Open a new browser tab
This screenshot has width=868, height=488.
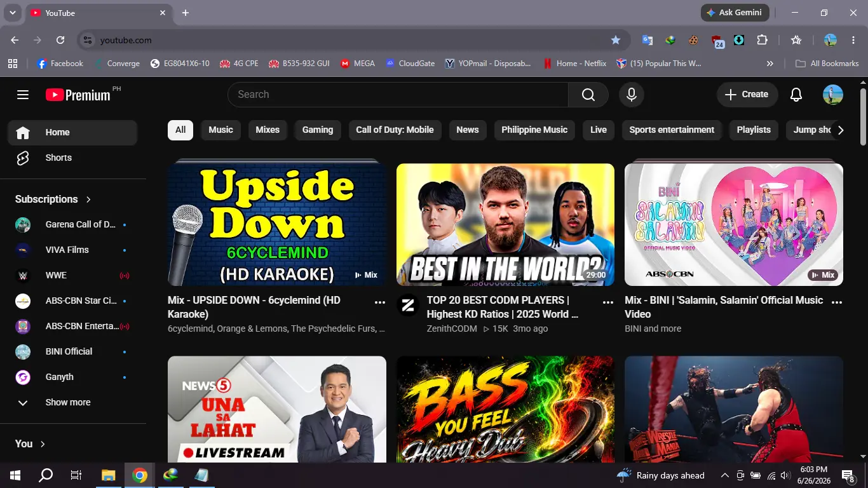186,13
